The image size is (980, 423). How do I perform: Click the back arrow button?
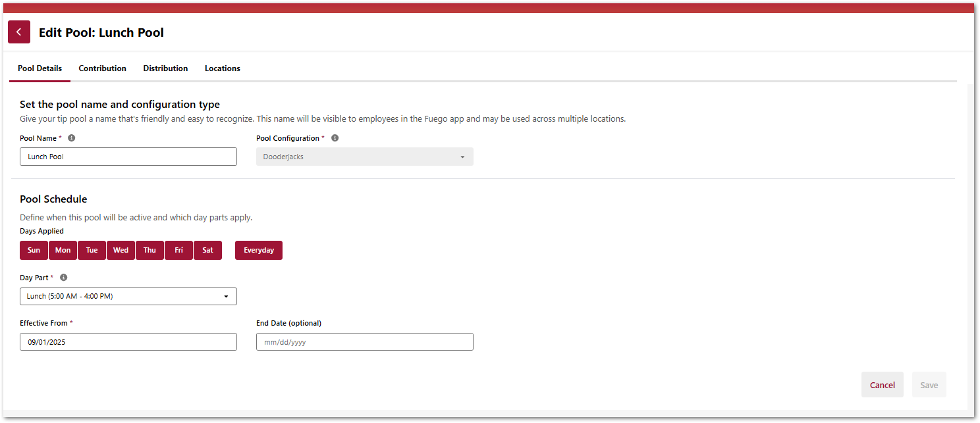coord(19,32)
